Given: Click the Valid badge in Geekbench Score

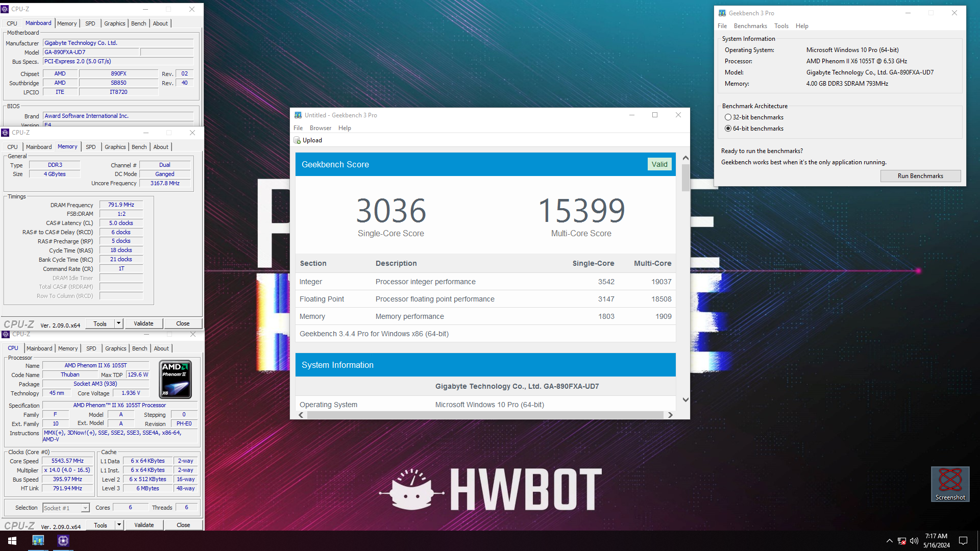Looking at the screenshot, I should coord(659,164).
